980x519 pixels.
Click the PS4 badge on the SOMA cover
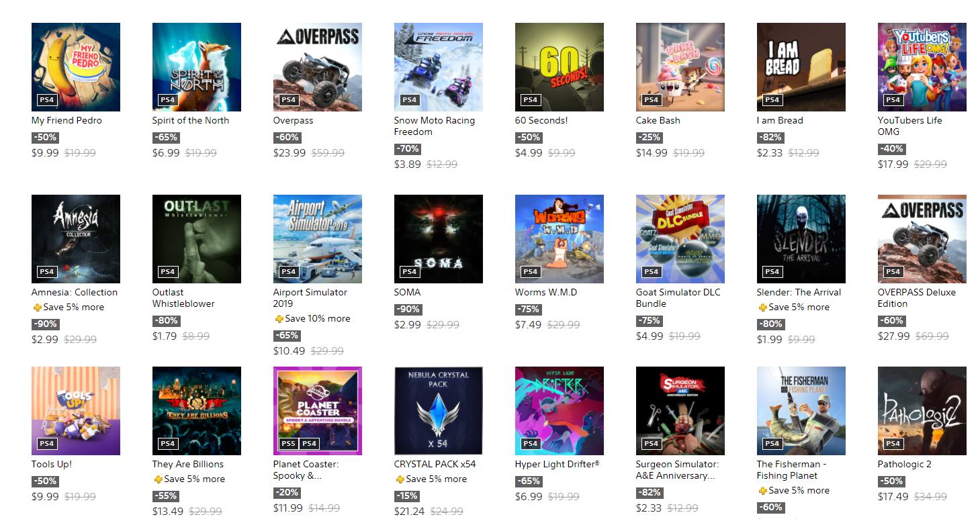[x=410, y=272]
